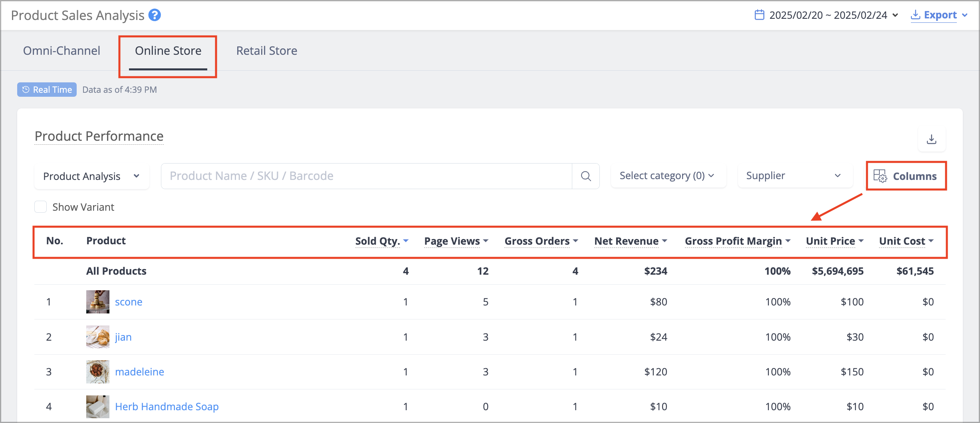The width and height of the screenshot is (980, 423).
Task: Enable the Show Variant checkbox
Action: [x=41, y=207]
